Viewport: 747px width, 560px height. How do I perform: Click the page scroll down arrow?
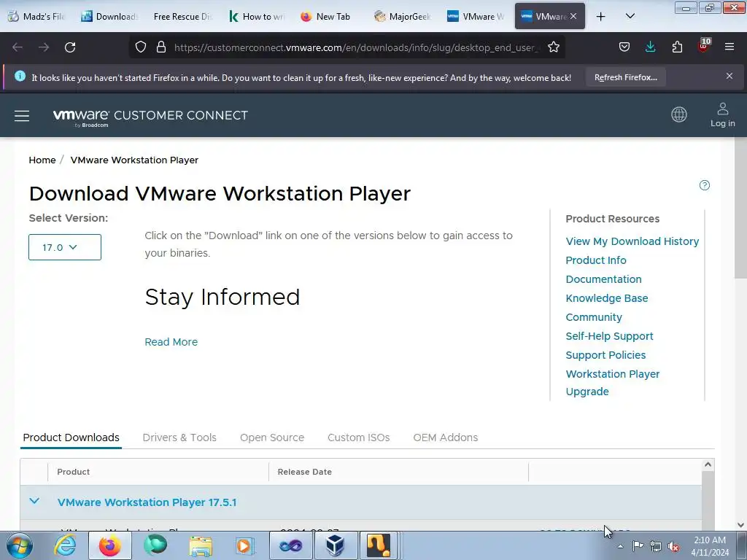[x=740, y=525]
